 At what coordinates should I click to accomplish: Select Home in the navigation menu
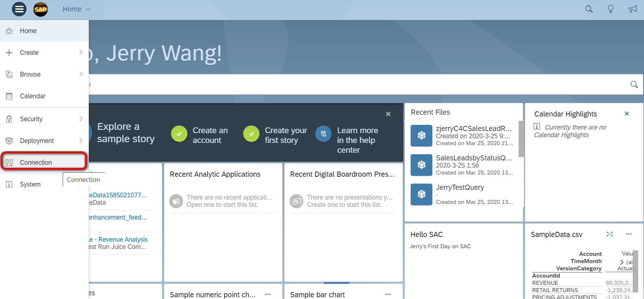coord(44,31)
